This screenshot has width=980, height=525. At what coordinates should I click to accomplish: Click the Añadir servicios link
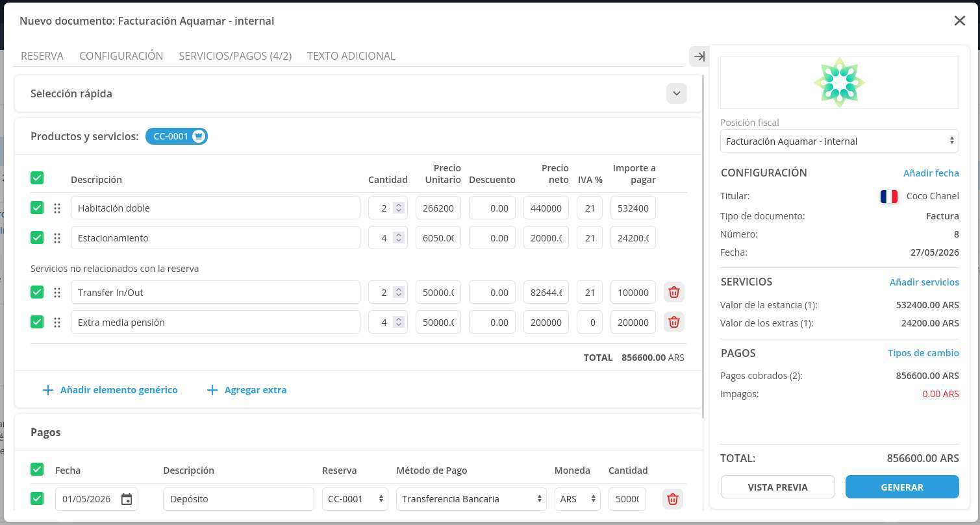click(924, 282)
